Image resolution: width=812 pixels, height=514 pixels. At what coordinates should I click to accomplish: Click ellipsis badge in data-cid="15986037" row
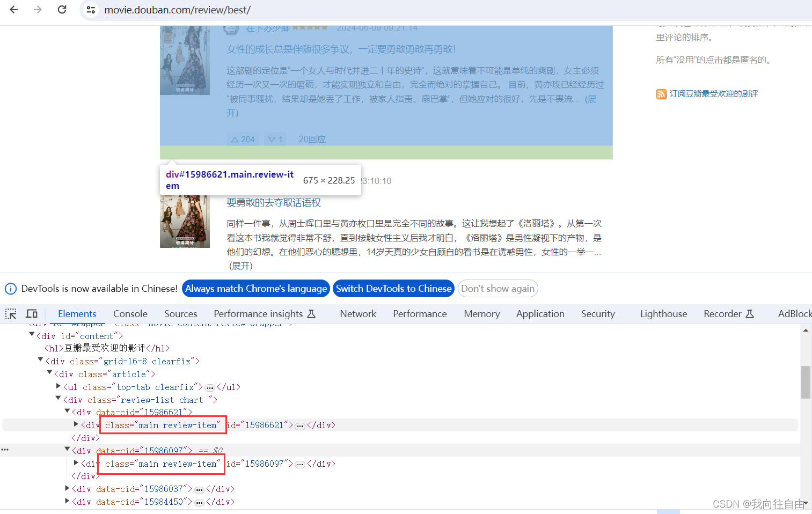tap(199, 490)
